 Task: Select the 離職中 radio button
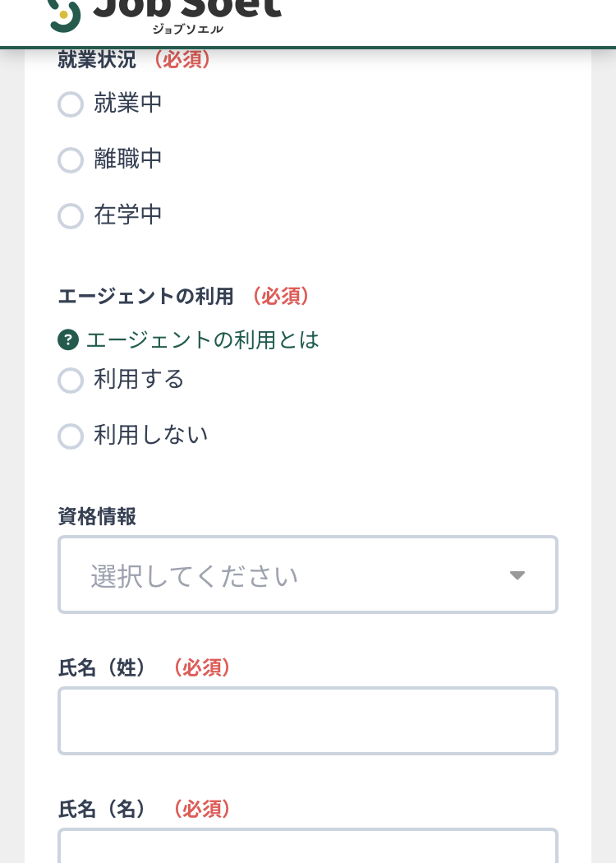[x=71, y=160]
